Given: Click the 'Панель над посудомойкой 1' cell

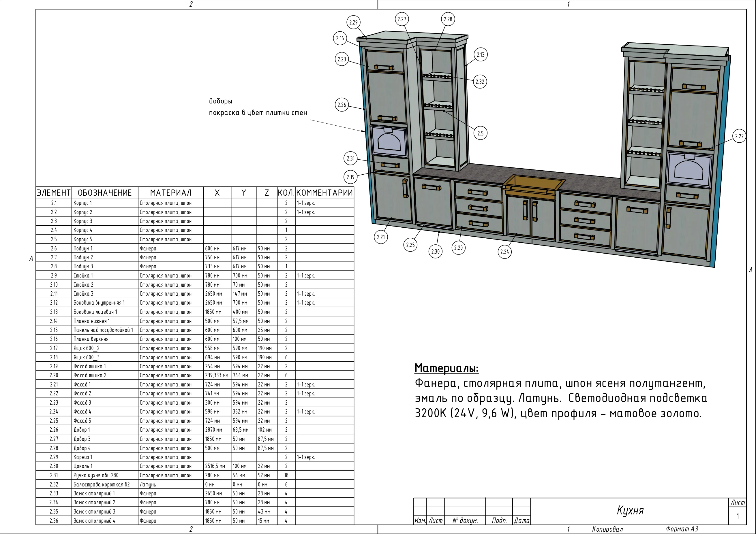Looking at the screenshot, I should click(x=105, y=330).
